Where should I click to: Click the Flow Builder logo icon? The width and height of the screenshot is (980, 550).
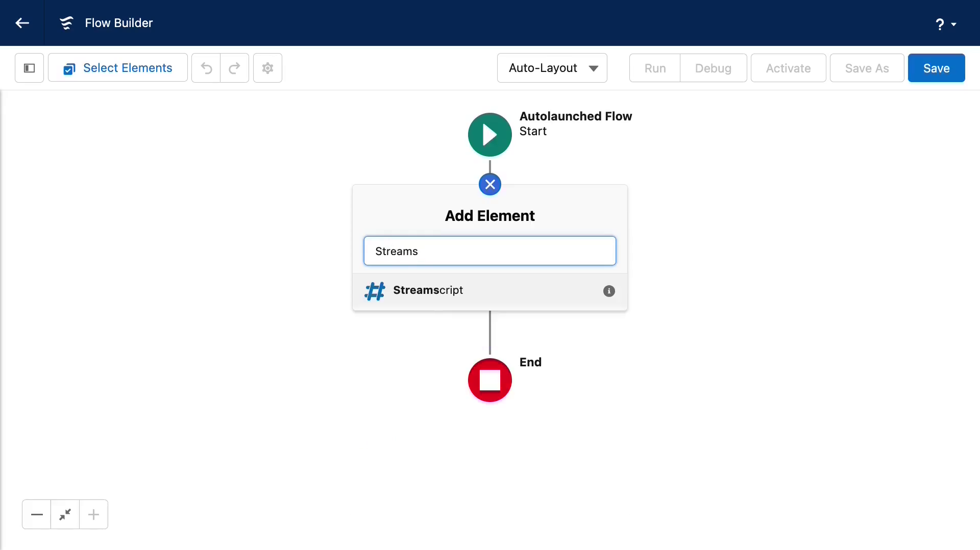click(x=66, y=23)
